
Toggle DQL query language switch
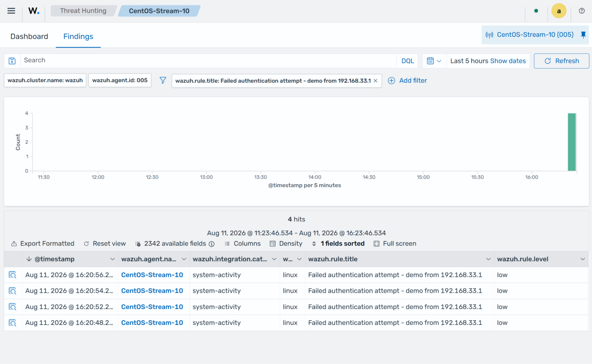click(407, 61)
